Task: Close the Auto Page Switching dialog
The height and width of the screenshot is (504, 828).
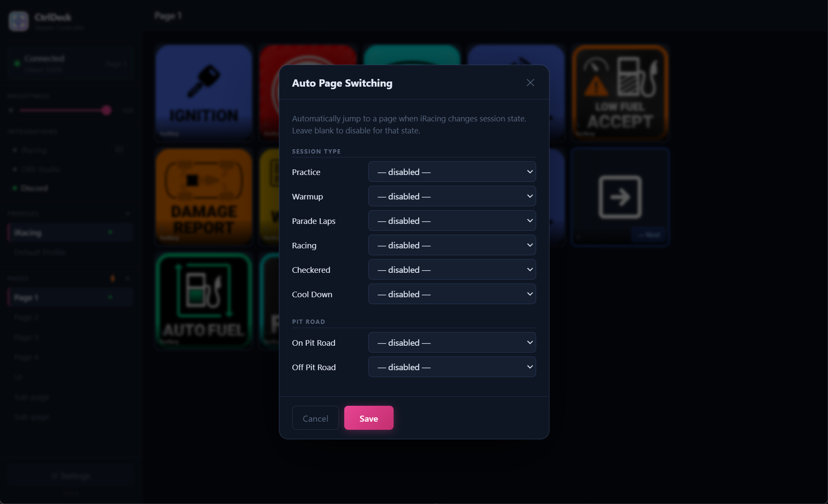Action: (530, 83)
